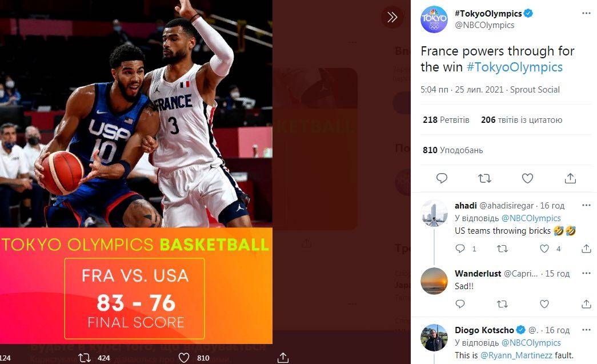Share Wanderlust's reply

coord(586,304)
